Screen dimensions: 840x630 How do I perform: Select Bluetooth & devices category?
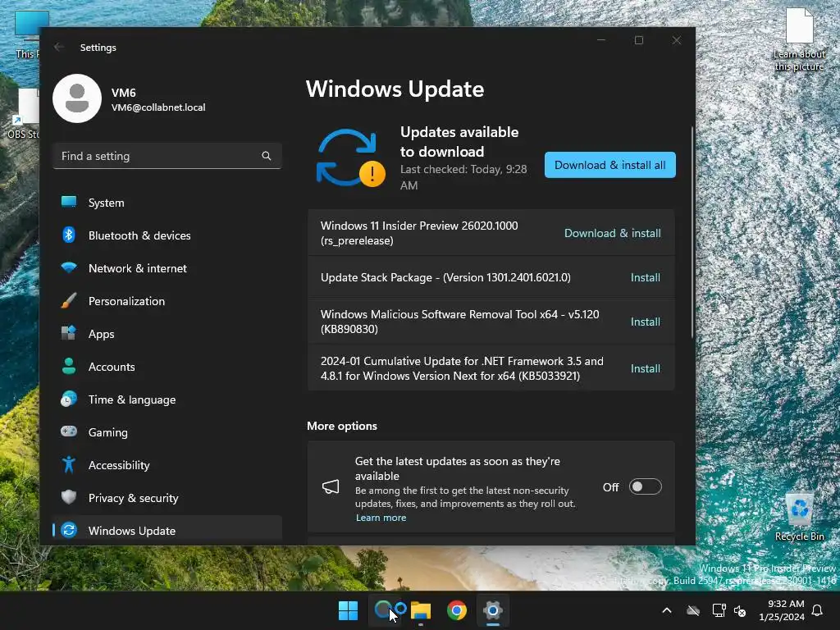[x=167, y=235]
